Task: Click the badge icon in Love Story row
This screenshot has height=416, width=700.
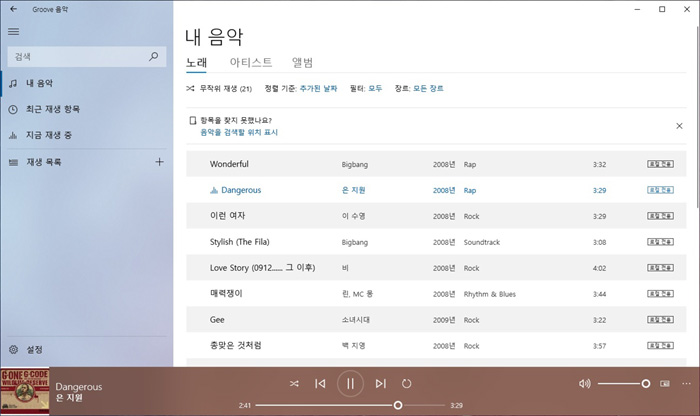Action: coord(661,267)
